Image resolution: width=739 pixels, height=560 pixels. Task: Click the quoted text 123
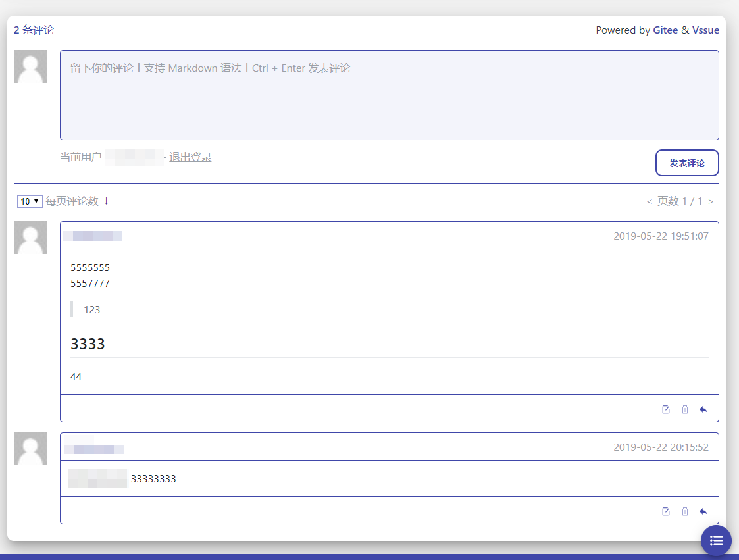click(92, 310)
